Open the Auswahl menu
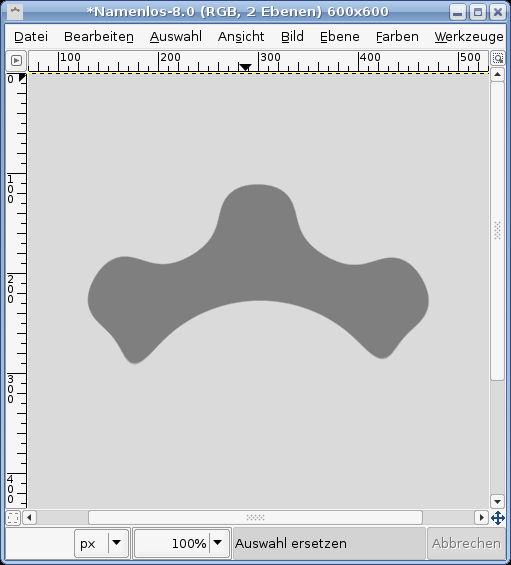Screen dimensions: 511x565 click(x=176, y=37)
